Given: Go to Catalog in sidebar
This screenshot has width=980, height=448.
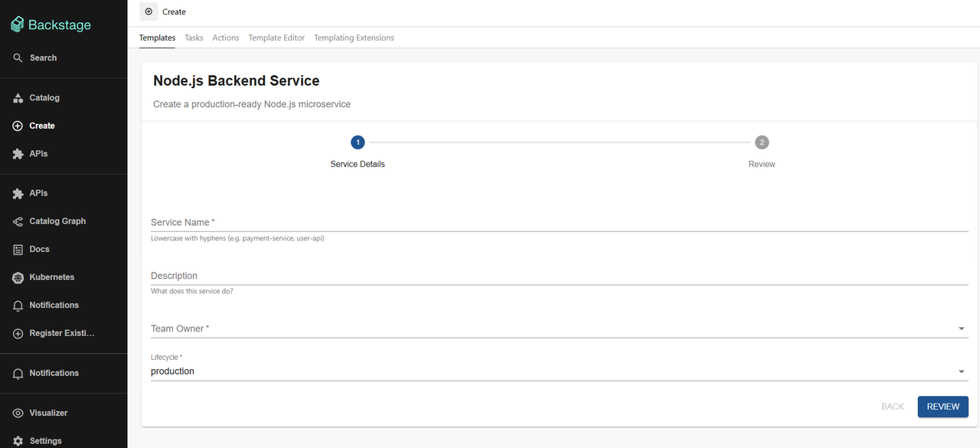Looking at the screenshot, I should (x=64, y=98).
